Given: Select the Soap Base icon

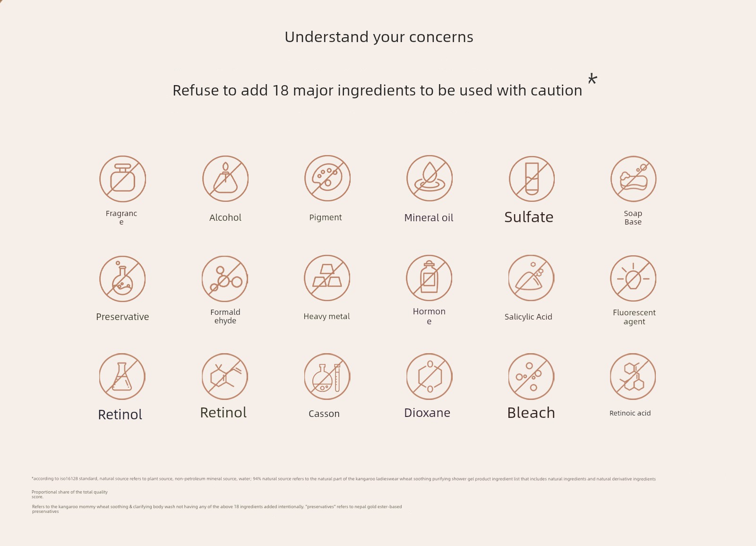Looking at the screenshot, I should tap(633, 179).
